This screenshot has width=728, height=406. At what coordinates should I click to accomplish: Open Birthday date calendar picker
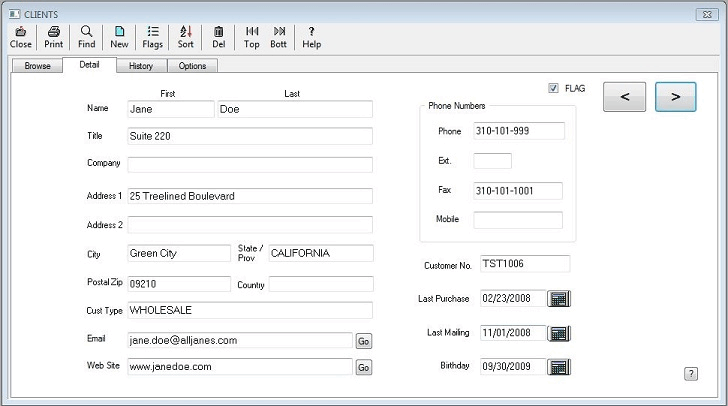click(x=560, y=367)
